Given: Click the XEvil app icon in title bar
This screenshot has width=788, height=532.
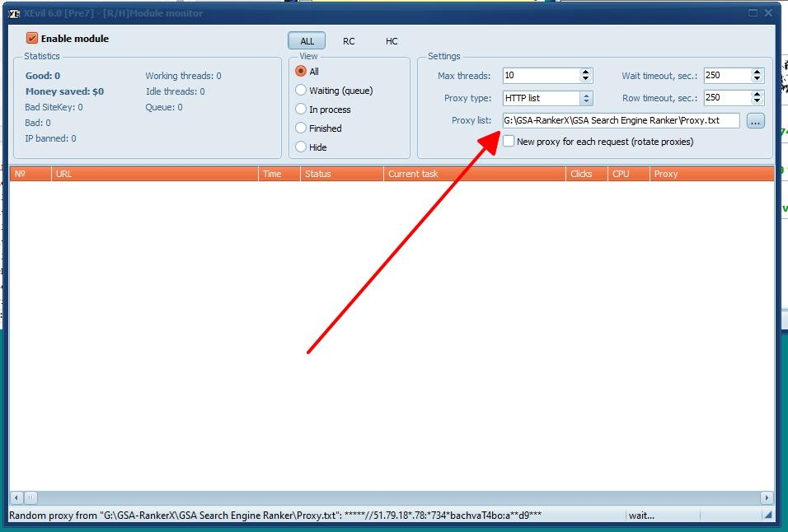Looking at the screenshot, I should coord(14,13).
